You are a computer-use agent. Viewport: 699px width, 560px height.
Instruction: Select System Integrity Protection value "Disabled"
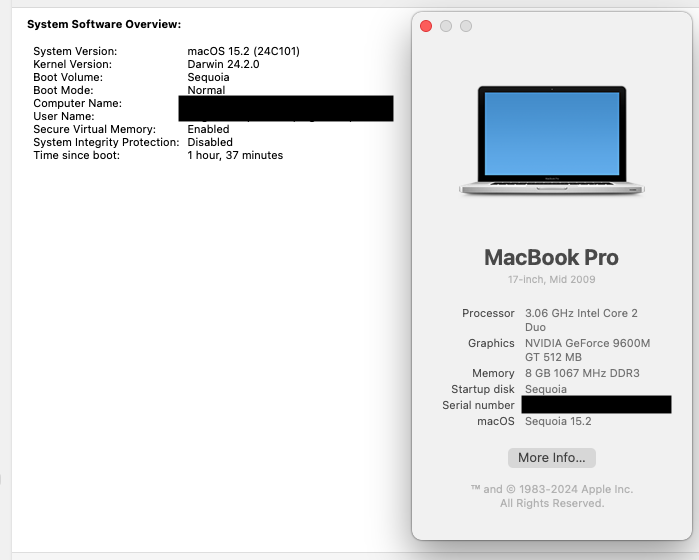pos(210,142)
